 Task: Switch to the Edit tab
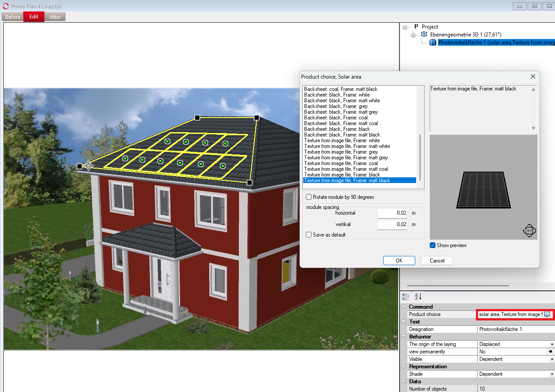(34, 17)
